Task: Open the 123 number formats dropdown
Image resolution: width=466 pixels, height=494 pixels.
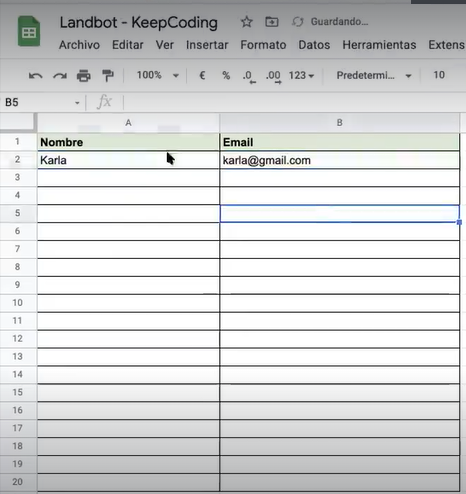Action: coord(301,76)
